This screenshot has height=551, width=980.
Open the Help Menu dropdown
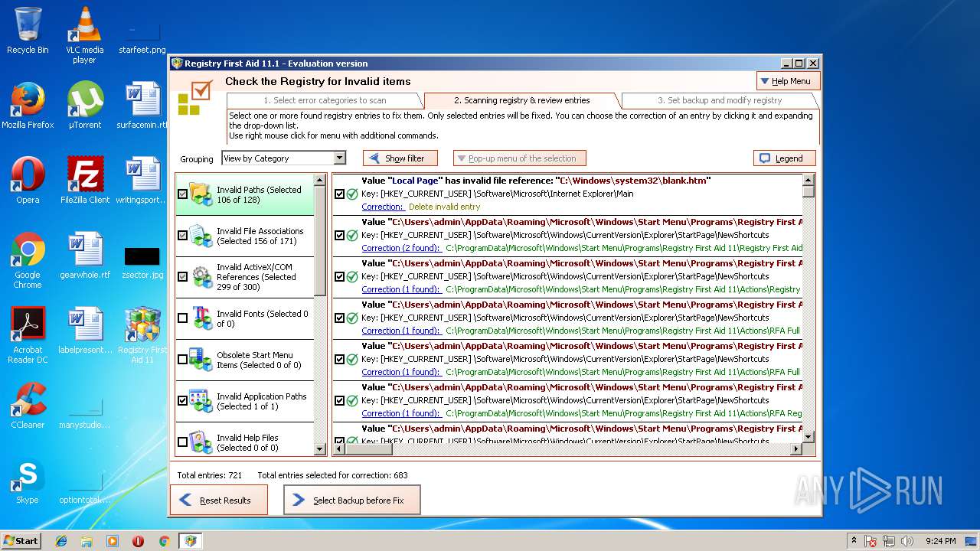click(788, 80)
